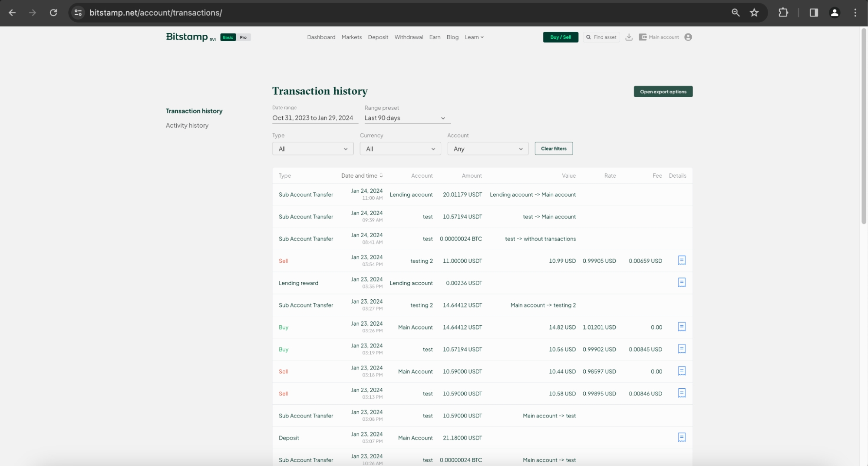This screenshot has width=868, height=466.
Task: Open details receipt for Buy 14.64412 USDT
Action: (682, 327)
